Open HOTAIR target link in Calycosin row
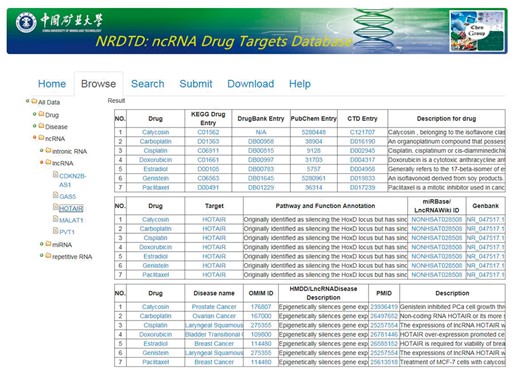The height and width of the screenshot is (377, 520). tap(214, 219)
